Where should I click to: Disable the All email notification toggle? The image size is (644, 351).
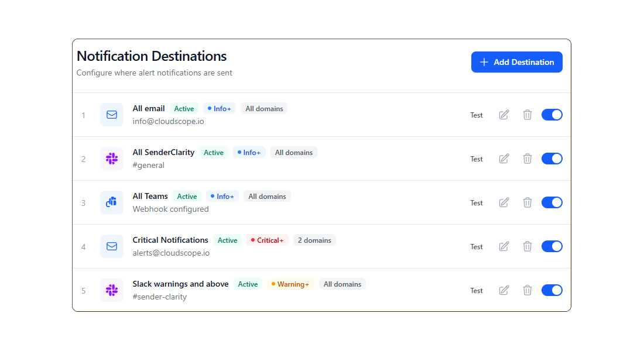(551, 115)
